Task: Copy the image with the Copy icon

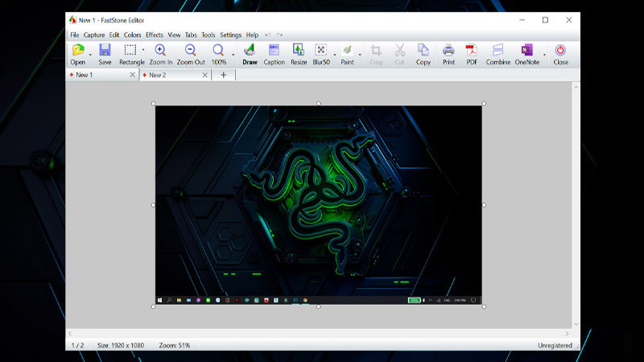Action: 423,50
